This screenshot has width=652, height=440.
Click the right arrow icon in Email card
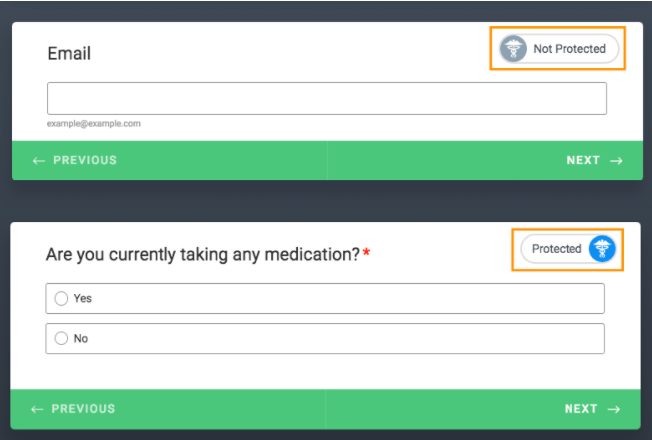616,160
